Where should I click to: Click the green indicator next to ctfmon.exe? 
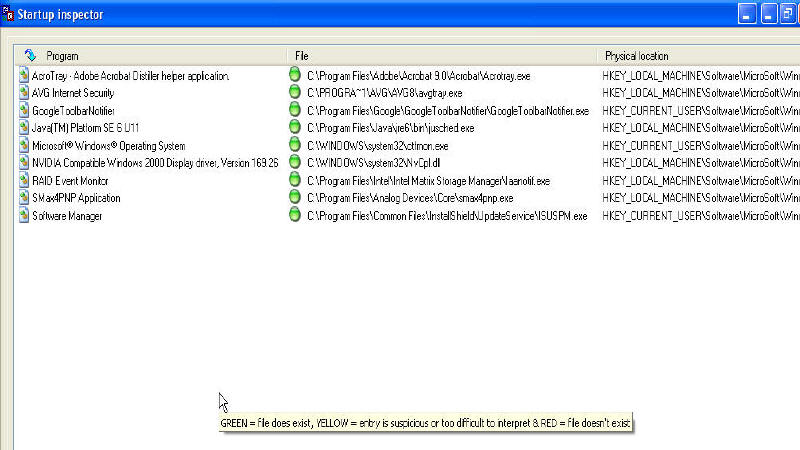[x=294, y=145]
